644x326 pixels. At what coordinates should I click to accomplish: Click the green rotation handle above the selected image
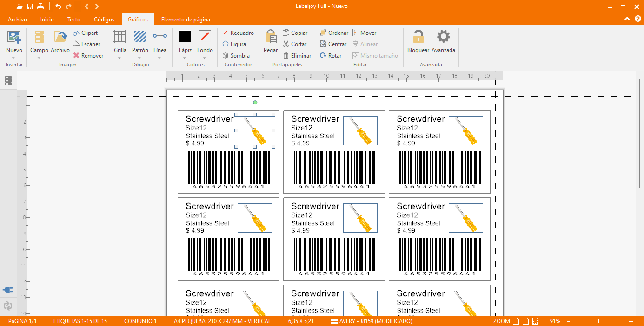click(255, 103)
